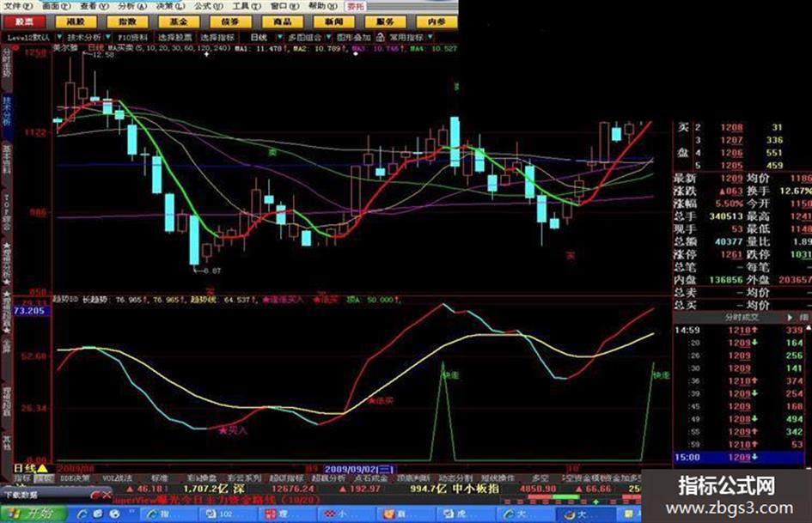The width and height of the screenshot is (812, 523).
Task: Click the 分时成交 panel header
Action: (742, 317)
